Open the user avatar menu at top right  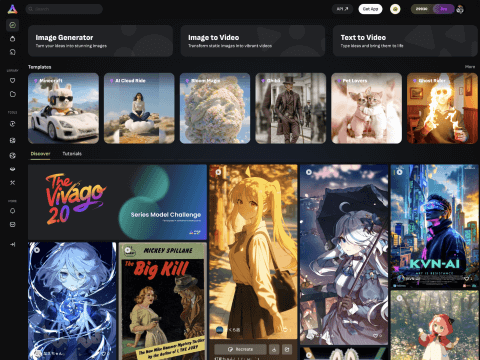(x=460, y=9)
